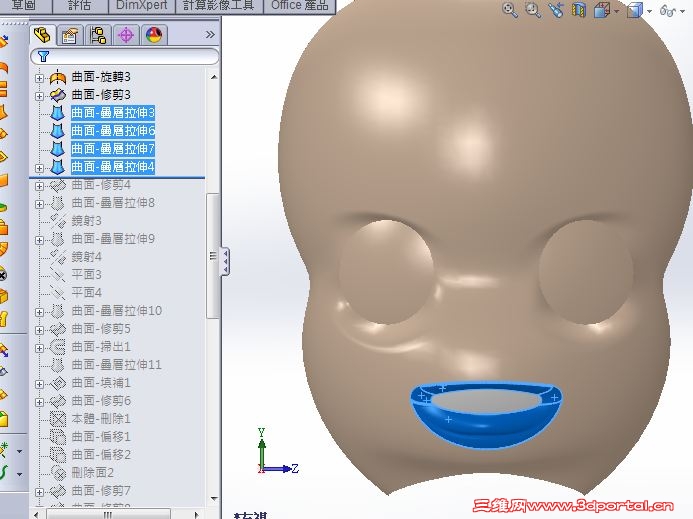
Task: Expand the 曲面-修剪6 tree node
Action: (39, 402)
